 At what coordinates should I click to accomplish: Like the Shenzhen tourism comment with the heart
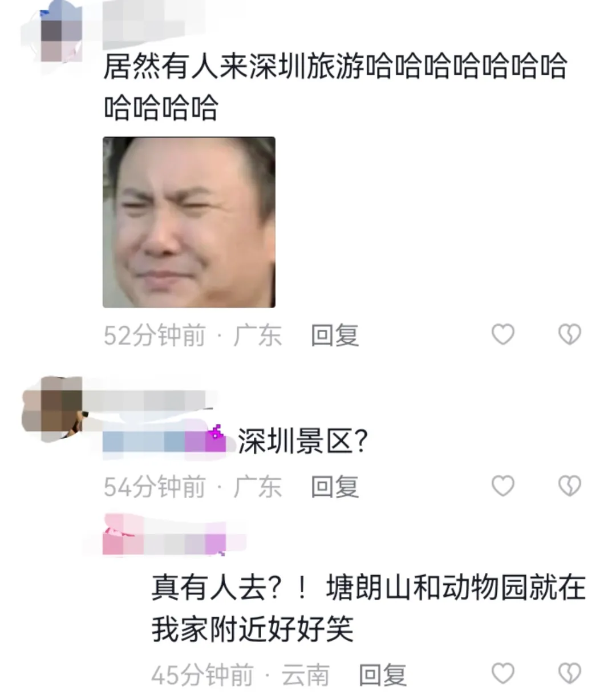[503, 334]
